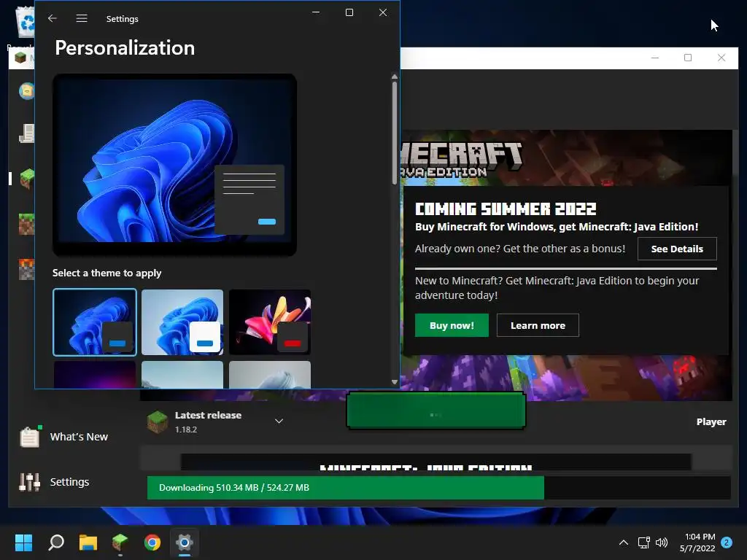Viewport: 747px width, 560px height.
Task: Select the dark Windows bloom theme
Action: [x=95, y=322]
